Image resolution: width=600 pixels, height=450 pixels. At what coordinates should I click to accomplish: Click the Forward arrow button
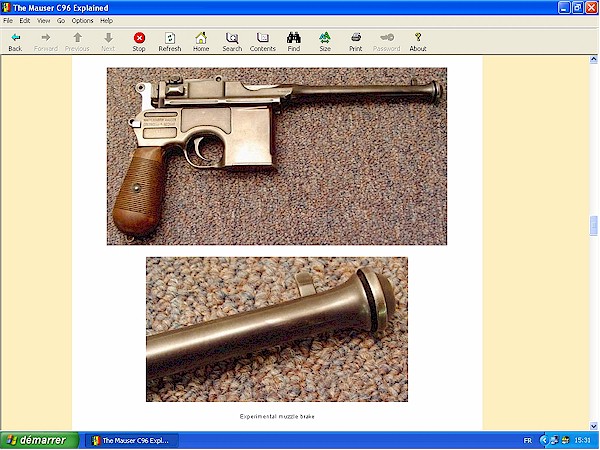coord(46,42)
